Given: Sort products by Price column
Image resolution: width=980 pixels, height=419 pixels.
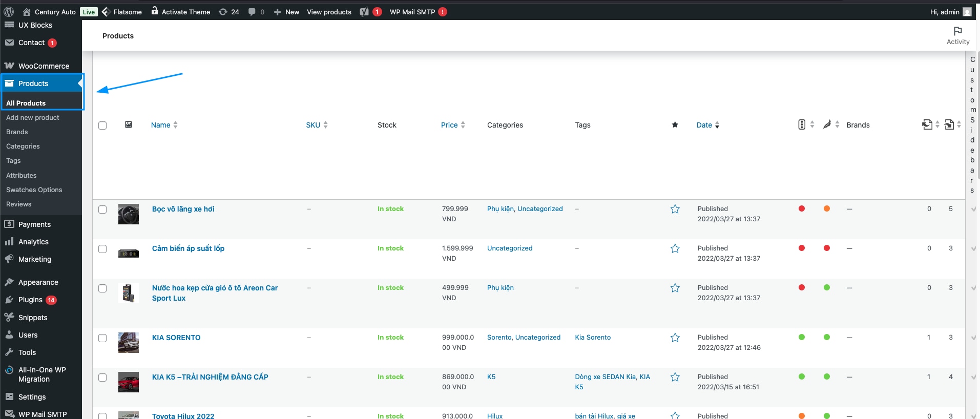Looking at the screenshot, I should 453,125.
